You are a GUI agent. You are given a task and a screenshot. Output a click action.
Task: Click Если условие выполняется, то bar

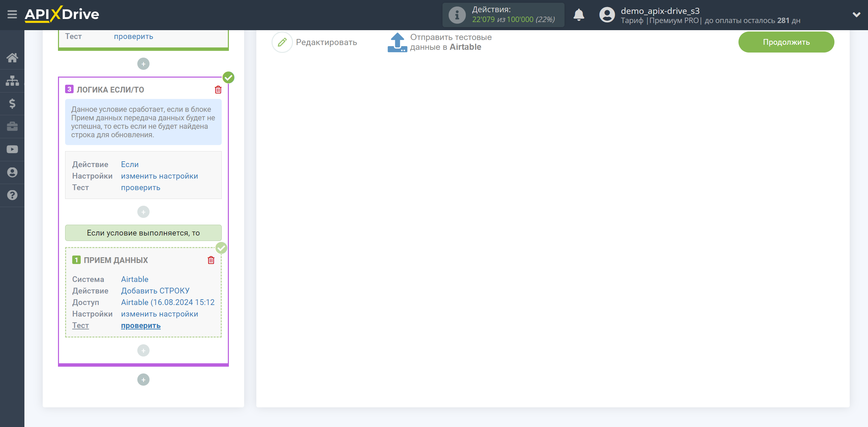click(x=143, y=233)
